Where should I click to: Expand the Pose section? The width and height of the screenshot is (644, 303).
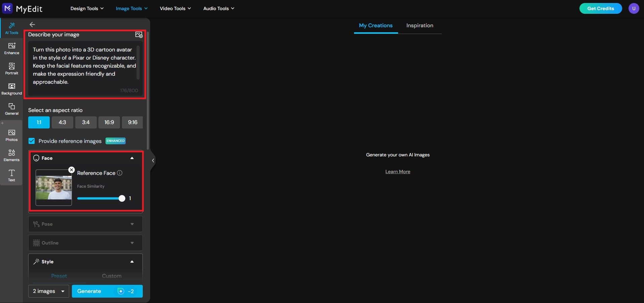pos(132,224)
